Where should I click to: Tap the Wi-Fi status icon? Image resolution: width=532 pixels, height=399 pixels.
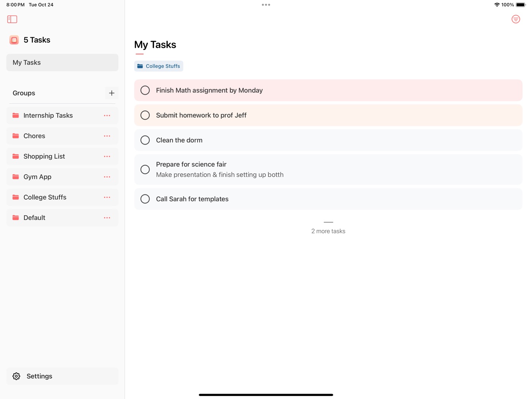tap(497, 5)
